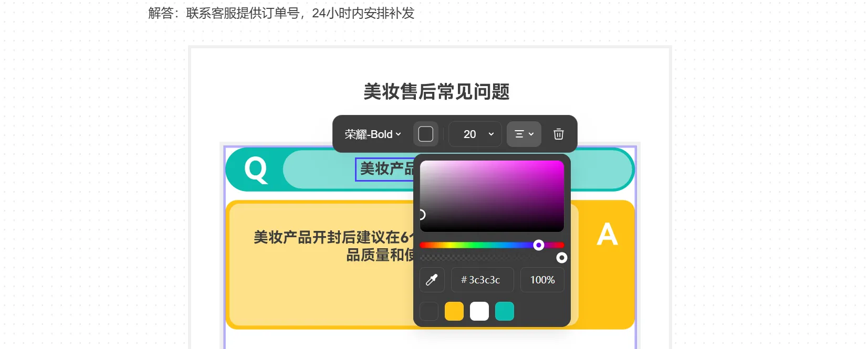Select the eyedropper color picker tool
Viewport: 868px width, 349px height.
(432, 280)
